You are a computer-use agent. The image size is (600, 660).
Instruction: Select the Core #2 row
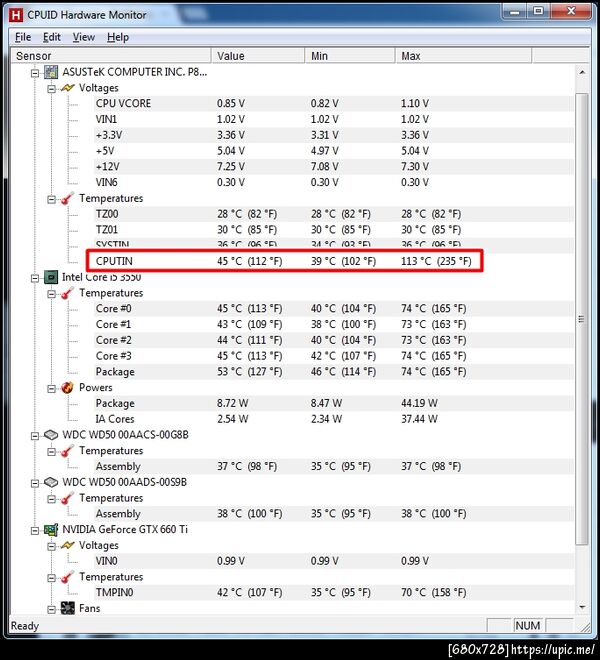pos(334,340)
